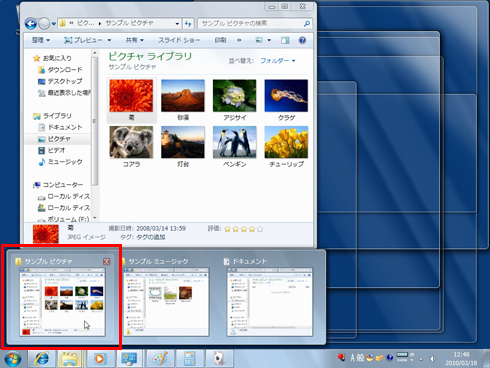
Task: Select the 砂漠 desert picture
Action: [183, 99]
